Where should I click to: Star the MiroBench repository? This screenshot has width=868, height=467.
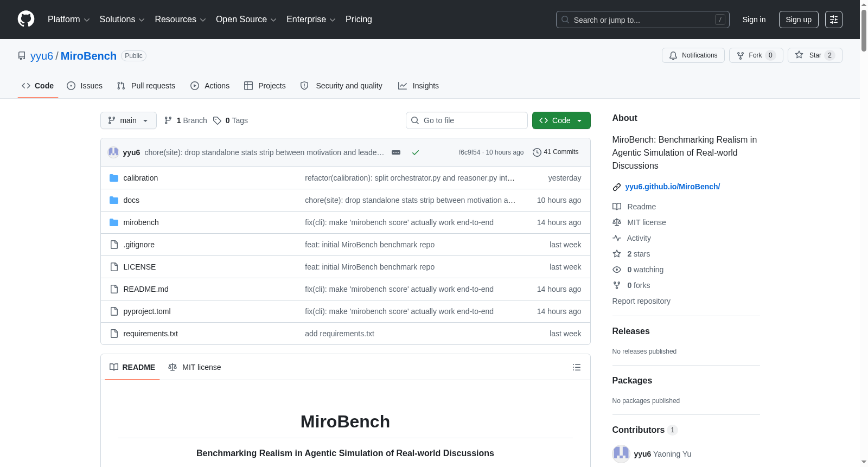pyautogui.click(x=815, y=55)
